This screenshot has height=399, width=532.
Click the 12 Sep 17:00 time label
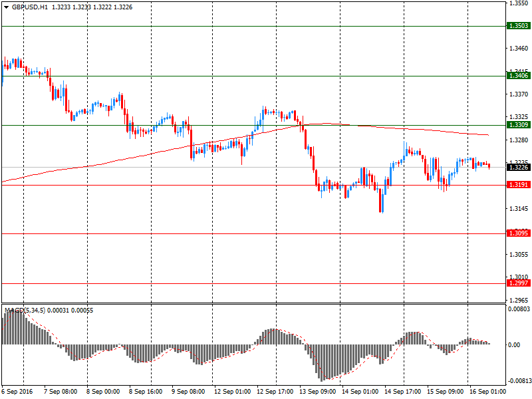pyautogui.click(x=275, y=392)
